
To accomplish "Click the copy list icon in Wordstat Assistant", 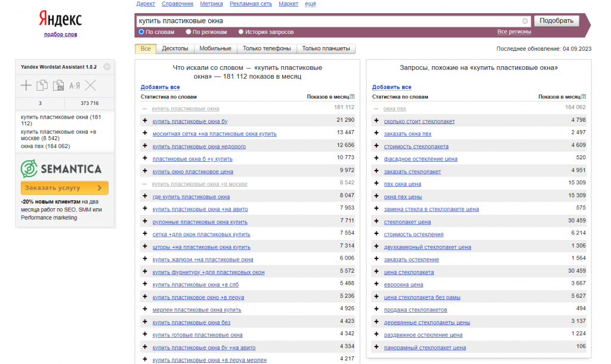I will tap(42, 85).
